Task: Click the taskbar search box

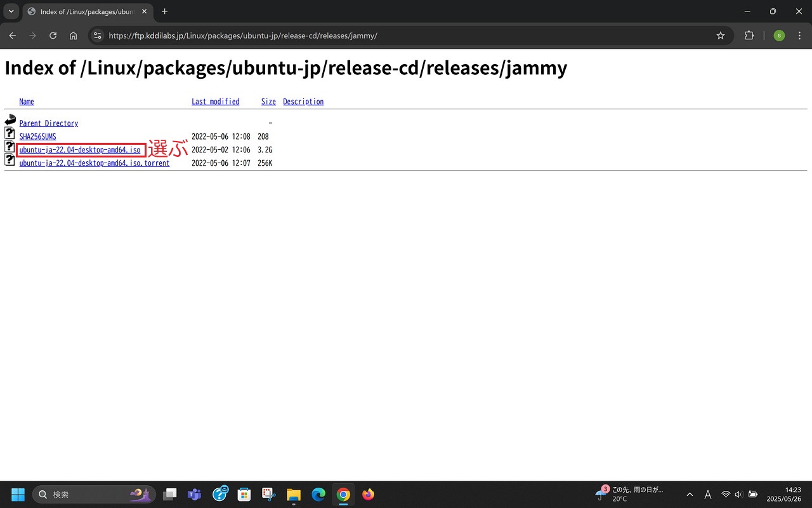Action: tap(94, 494)
